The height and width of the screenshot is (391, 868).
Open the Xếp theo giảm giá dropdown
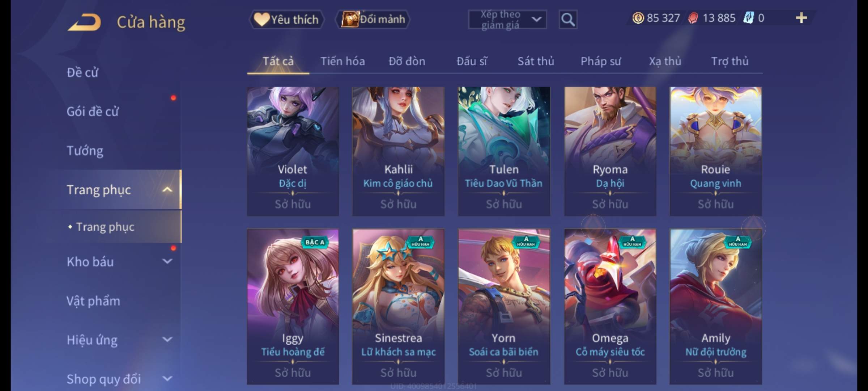[x=507, y=20]
